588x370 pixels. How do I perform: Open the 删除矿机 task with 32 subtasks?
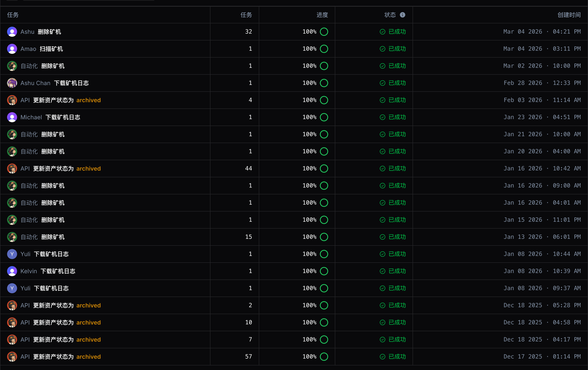point(49,31)
